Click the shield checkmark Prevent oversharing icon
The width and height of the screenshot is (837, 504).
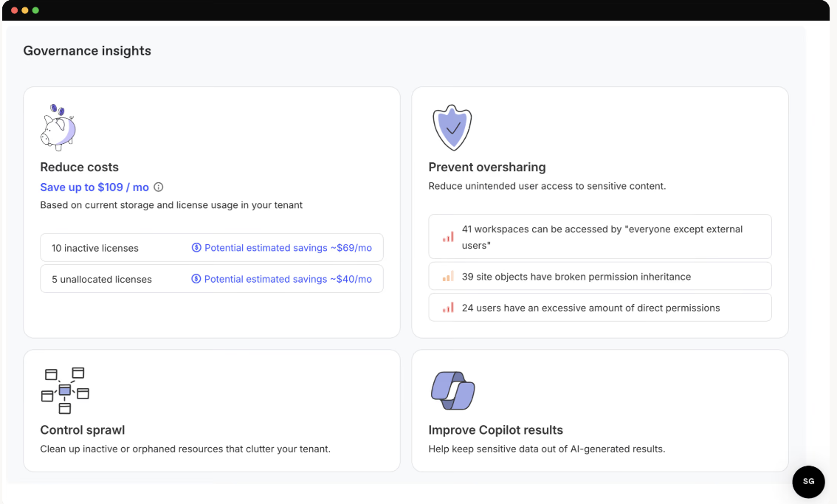point(452,128)
